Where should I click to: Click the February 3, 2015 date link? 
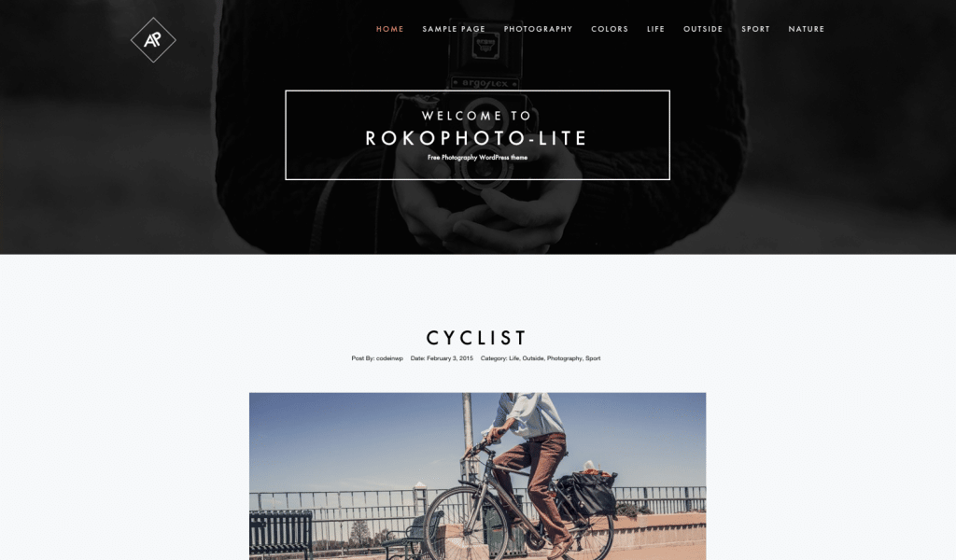coord(449,358)
